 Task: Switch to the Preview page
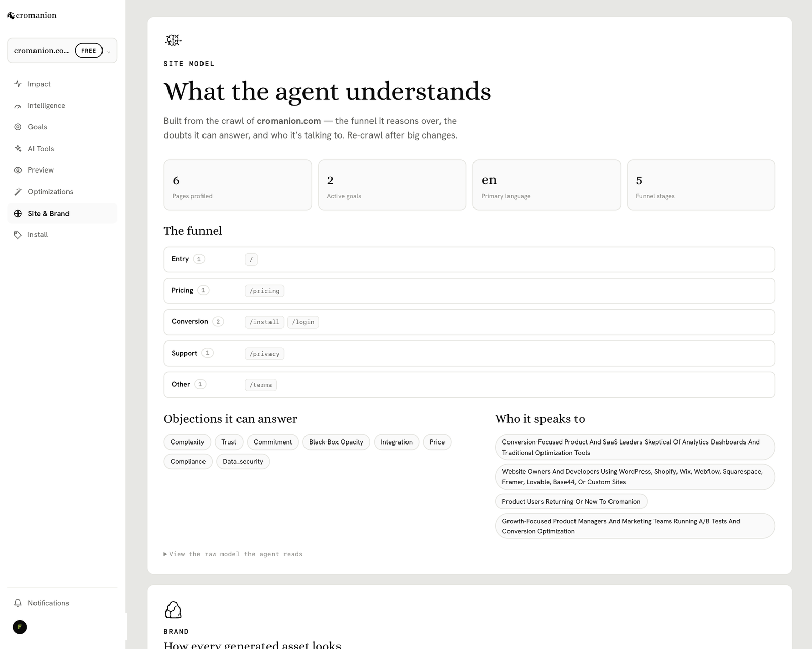coord(62,170)
